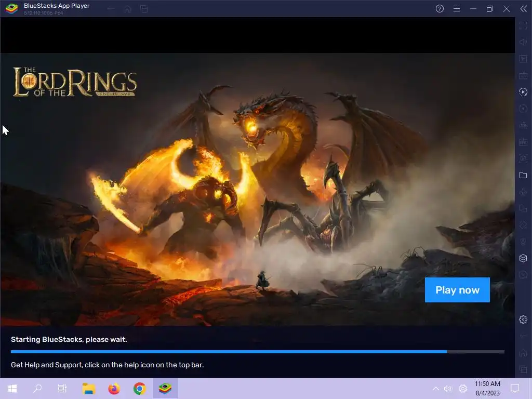Click the 'BlueStacks App Player' title text
The image size is (532, 399).
(x=57, y=6)
